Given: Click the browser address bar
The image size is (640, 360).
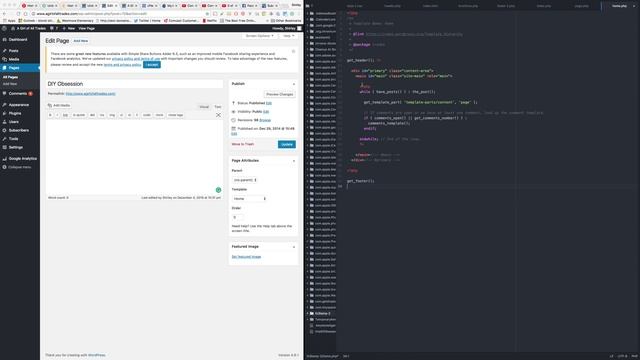Looking at the screenshot, I should [120, 13].
